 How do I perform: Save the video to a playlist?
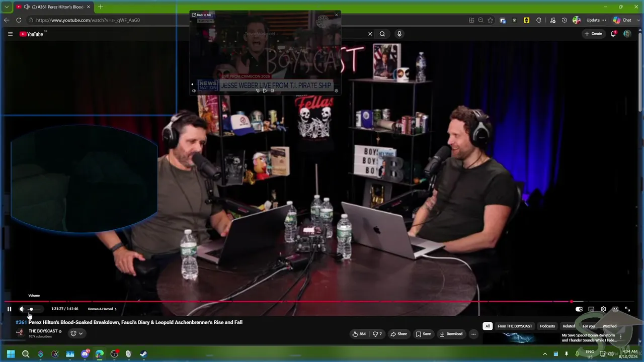423,334
